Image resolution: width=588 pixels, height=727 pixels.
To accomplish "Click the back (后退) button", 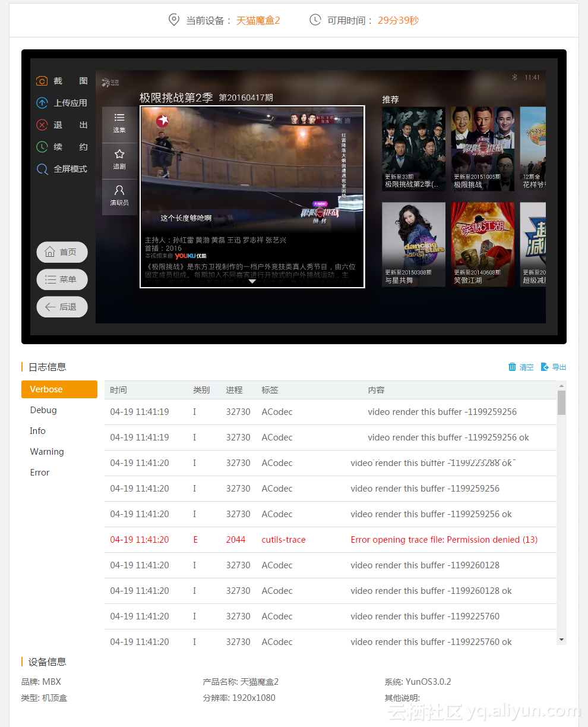I will (62, 307).
